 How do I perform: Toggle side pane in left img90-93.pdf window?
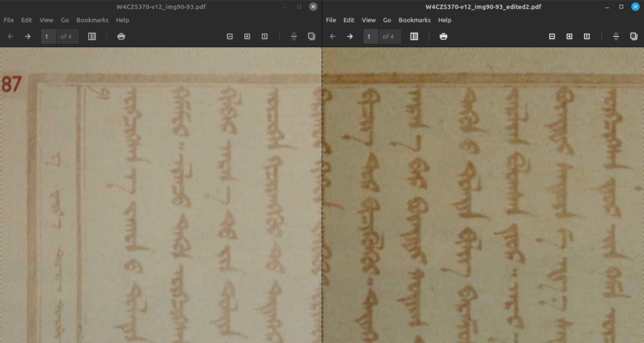tap(92, 37)
